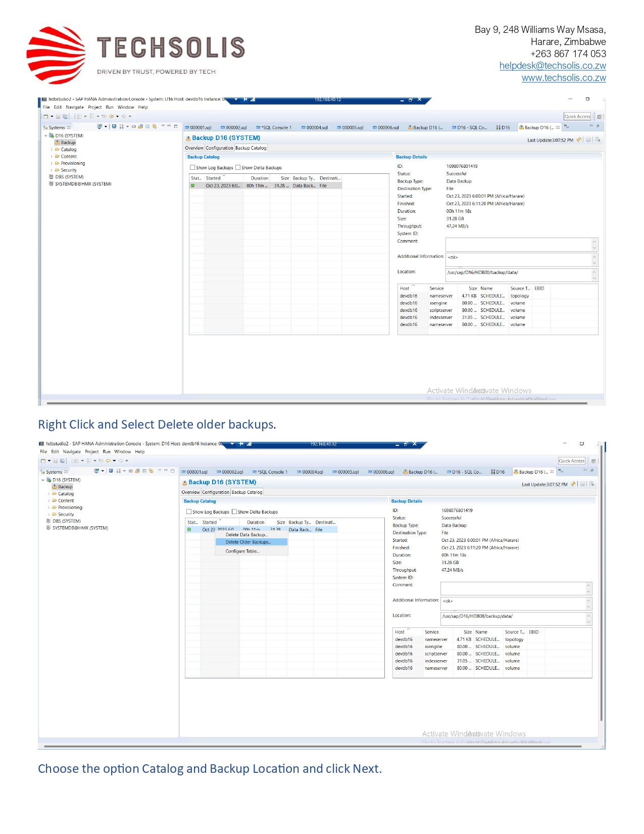Expand the Security folder in lower tree

pos(48,515)
